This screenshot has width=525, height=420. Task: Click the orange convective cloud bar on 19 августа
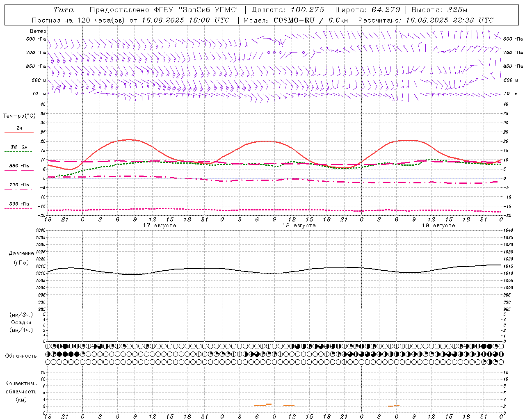pyautogui.click(x=394, y=406)
